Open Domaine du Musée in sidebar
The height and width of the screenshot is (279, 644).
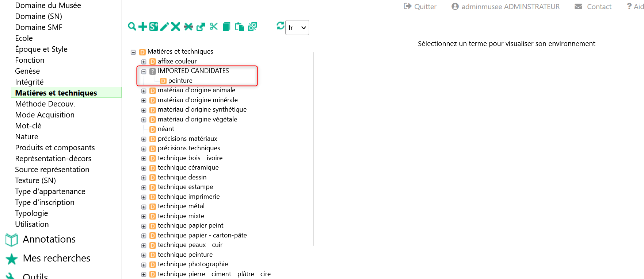48,5
